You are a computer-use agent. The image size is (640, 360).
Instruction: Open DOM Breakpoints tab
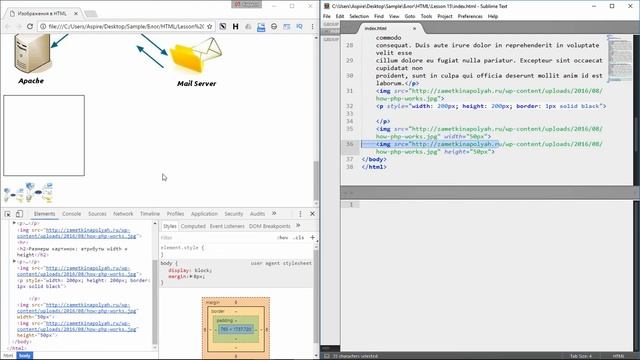(269, 226)
